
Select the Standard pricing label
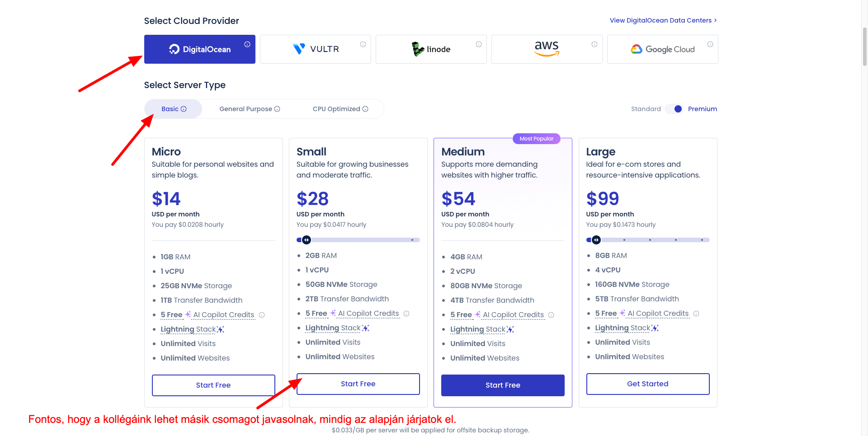click(646, 109)
